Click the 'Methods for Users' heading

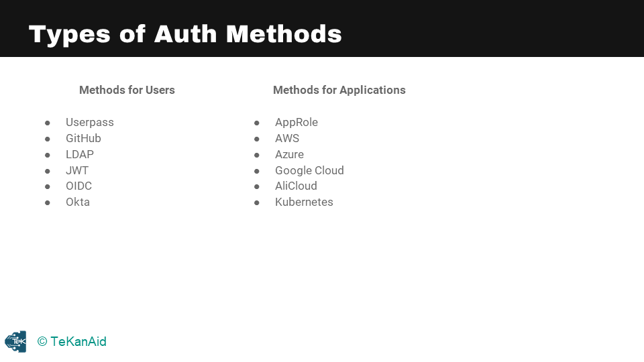[127, 90]
